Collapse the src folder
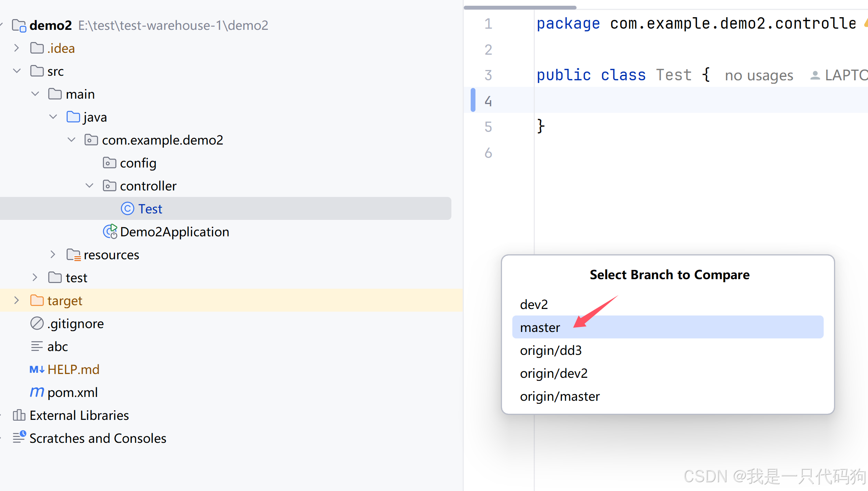The image size is (868, 491). pyautogui.click(x=16, y=71)
